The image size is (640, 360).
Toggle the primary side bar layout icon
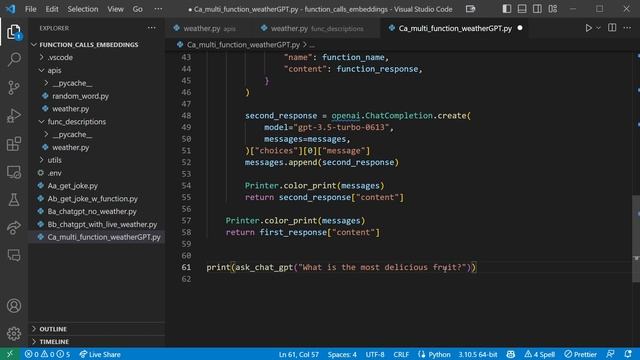click(x=507, y=9)
